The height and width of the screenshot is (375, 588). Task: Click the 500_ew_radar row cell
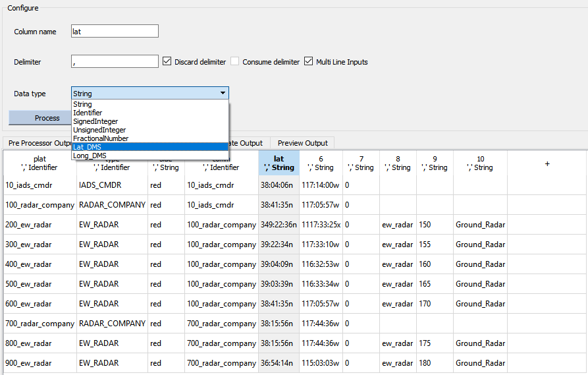(40, 284)
